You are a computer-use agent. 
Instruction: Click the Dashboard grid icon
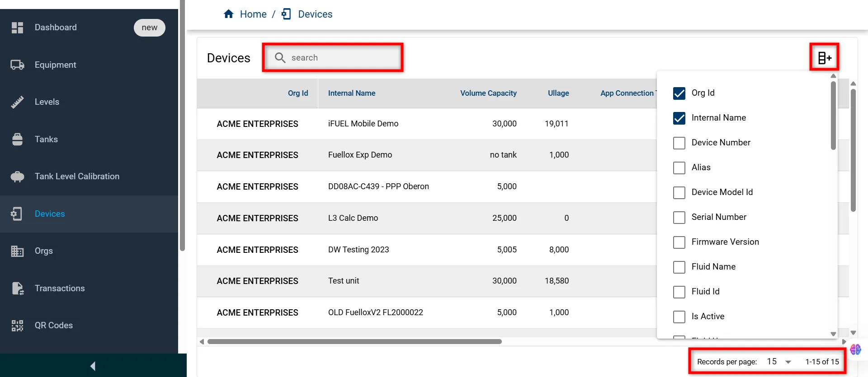tap(17, 28)
